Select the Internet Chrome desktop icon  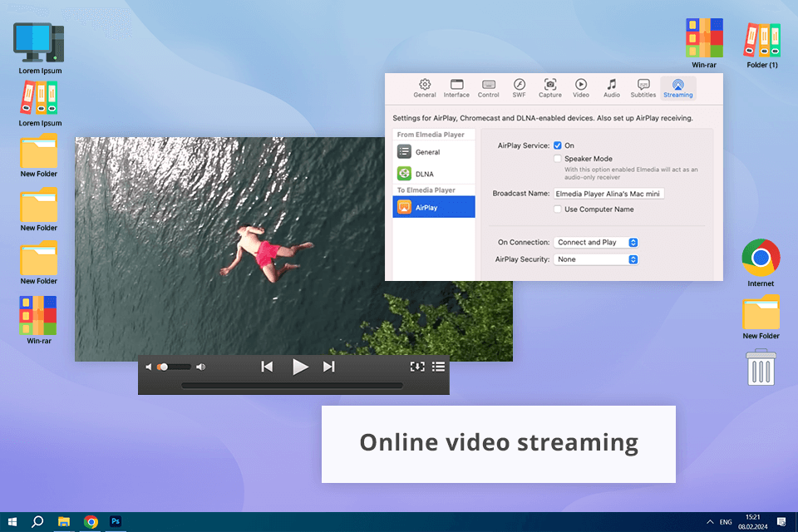[x=761, y=263]
